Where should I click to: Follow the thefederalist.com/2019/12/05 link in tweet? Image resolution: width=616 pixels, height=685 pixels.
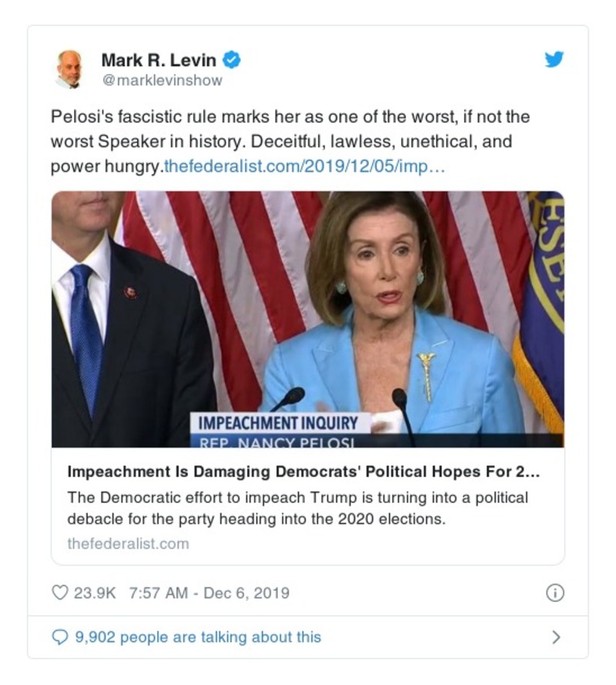304,166
